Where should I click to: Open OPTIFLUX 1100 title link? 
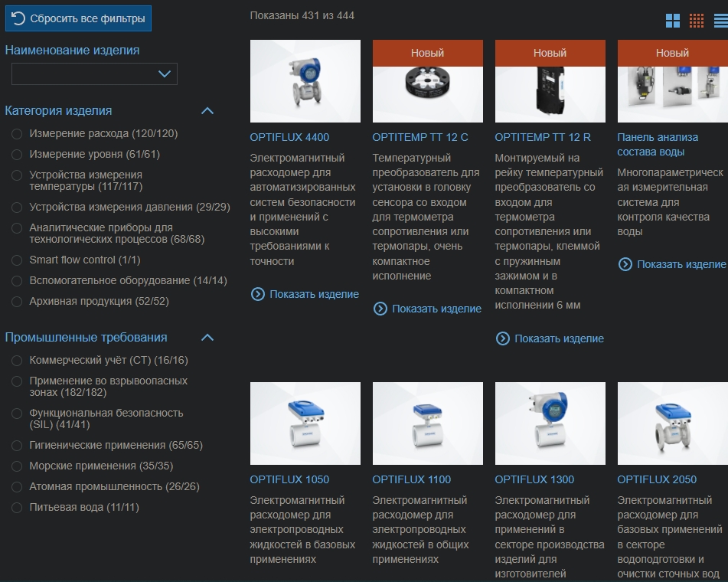point(411,480)
